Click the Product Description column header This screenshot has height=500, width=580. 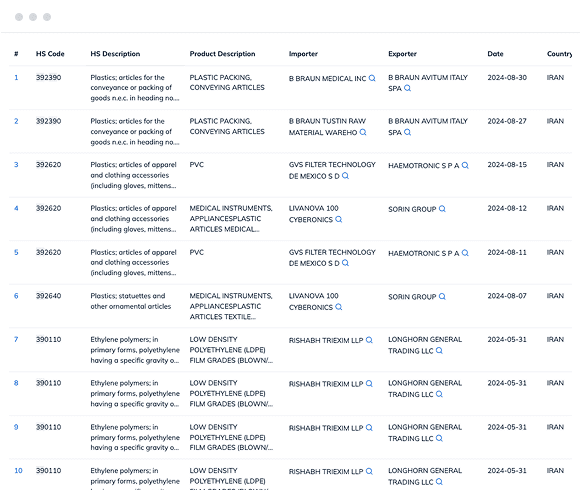click(223, 54)
